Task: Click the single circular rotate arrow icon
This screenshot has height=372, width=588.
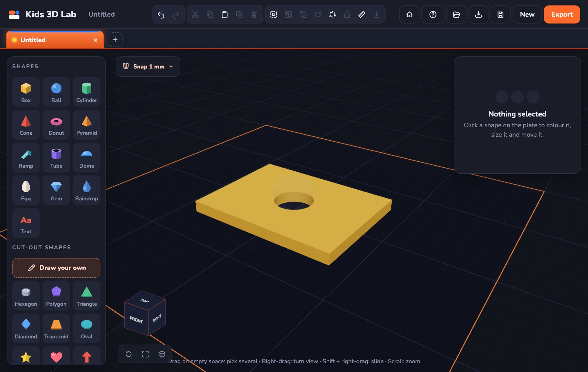Action: pyautogui.click(x=318, y=14)
